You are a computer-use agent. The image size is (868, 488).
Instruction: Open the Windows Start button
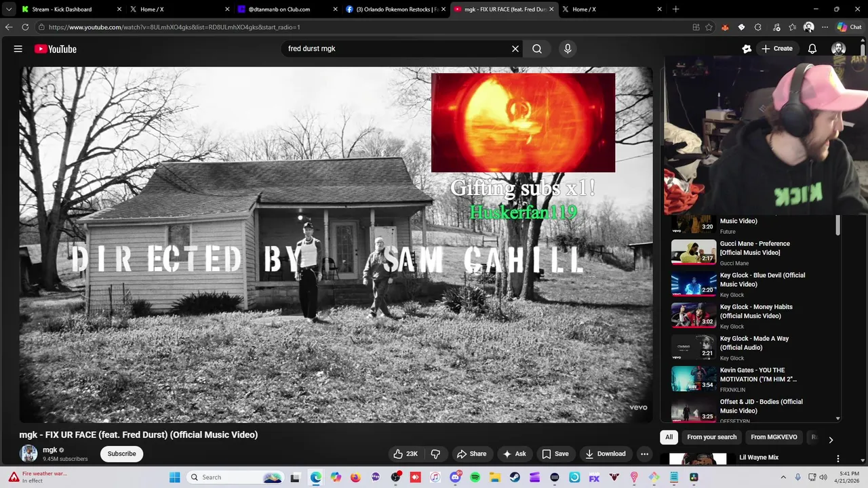coord(174,477)
